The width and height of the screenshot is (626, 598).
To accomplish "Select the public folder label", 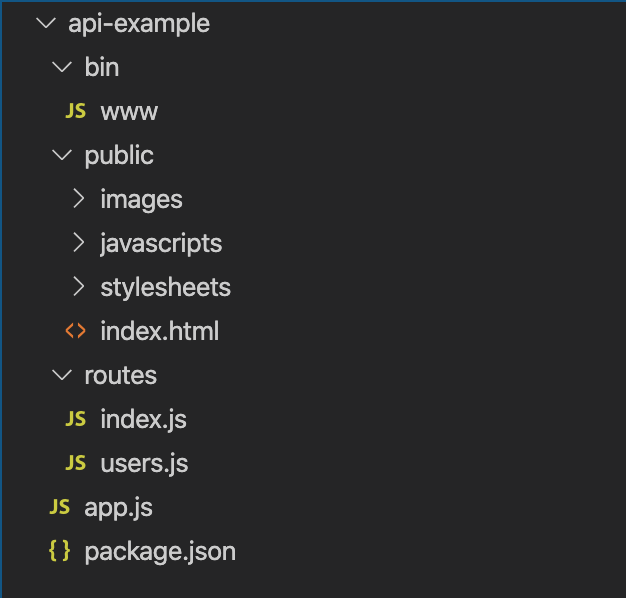I will (x=119, y=156).
